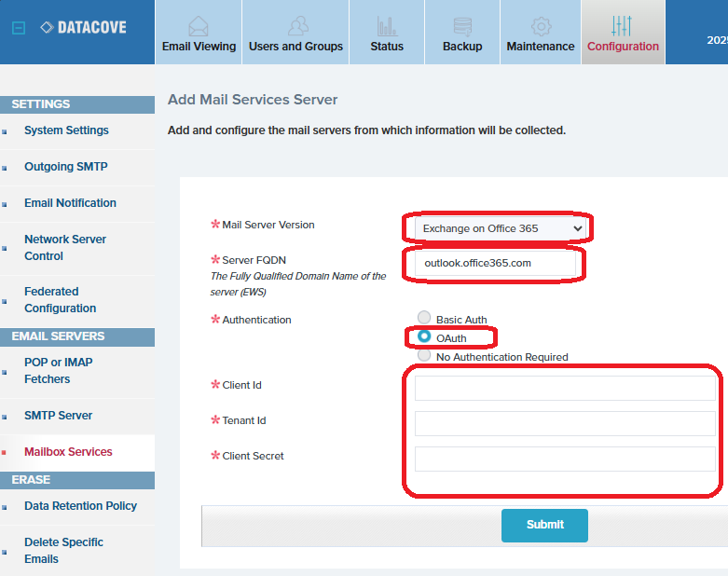Open the Mail Server Version dropdown
This screenshot has height=576, width=728.
click(501, 227)
